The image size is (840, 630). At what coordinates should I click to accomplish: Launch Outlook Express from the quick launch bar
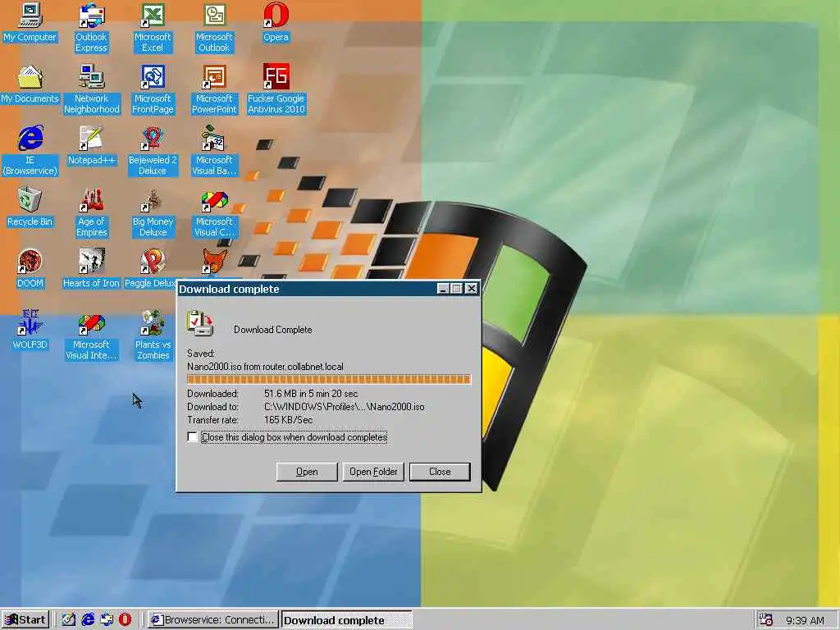107,619
